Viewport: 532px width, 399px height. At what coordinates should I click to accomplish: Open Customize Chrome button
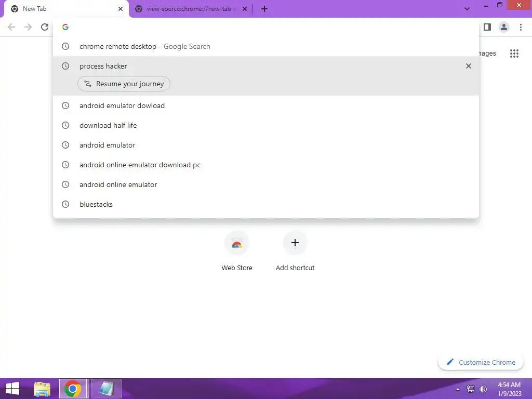[x=481, y=362]
